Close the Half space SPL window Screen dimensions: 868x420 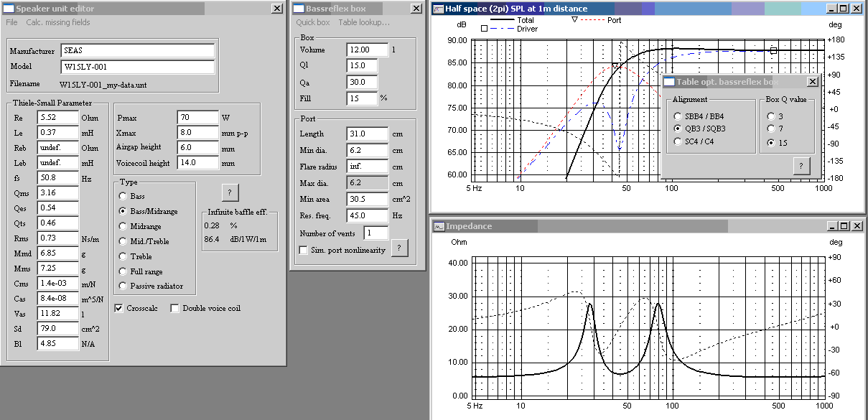pyautogui.click(x=857, y=9)
